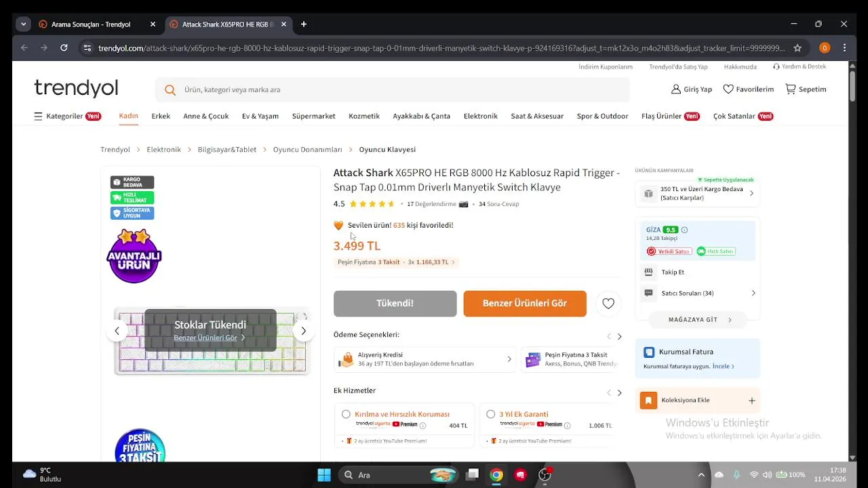Click MAĞAZAYA GİT button
The height and width of the screenshot is (488, 868).
click(x=698, y=320)
